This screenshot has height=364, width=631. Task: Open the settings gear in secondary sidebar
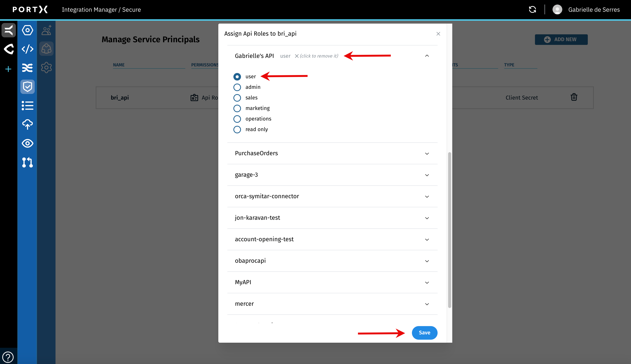[46, 67]
